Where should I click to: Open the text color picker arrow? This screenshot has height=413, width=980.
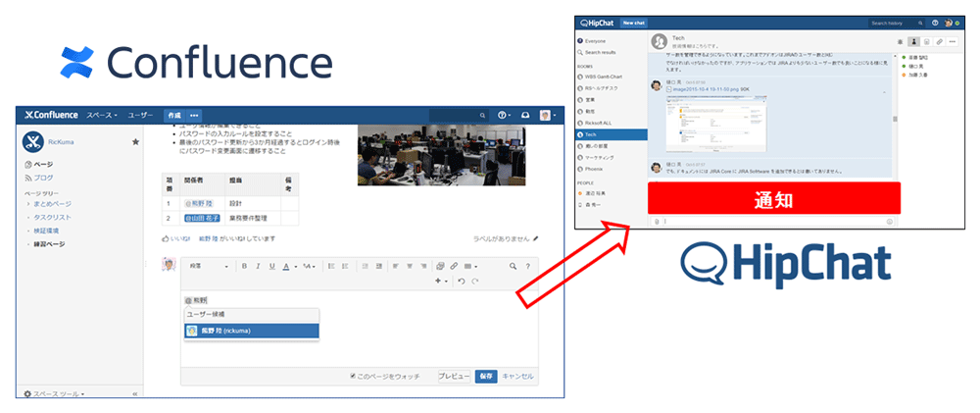[295, 267]
